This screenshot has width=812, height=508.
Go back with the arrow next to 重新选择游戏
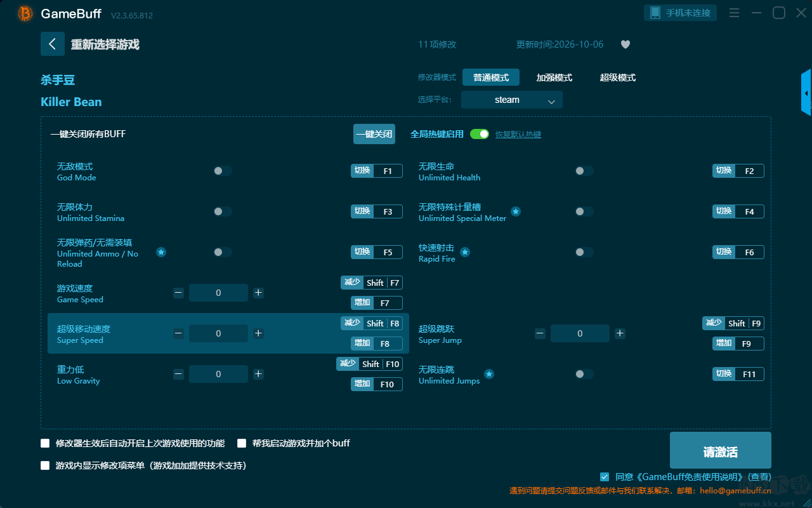53,44
